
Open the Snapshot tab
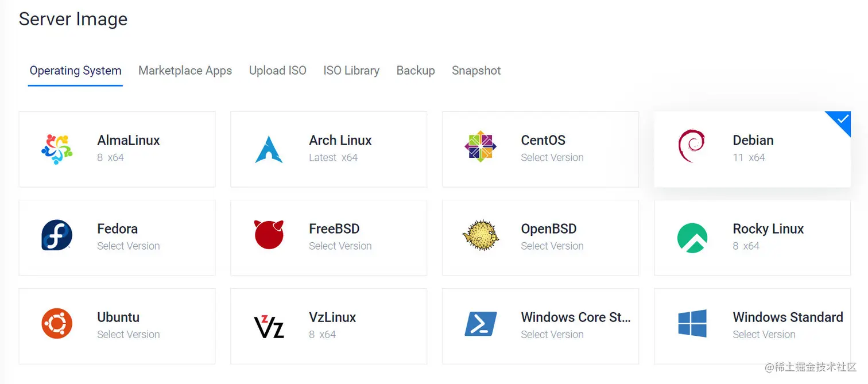[476, 70]
